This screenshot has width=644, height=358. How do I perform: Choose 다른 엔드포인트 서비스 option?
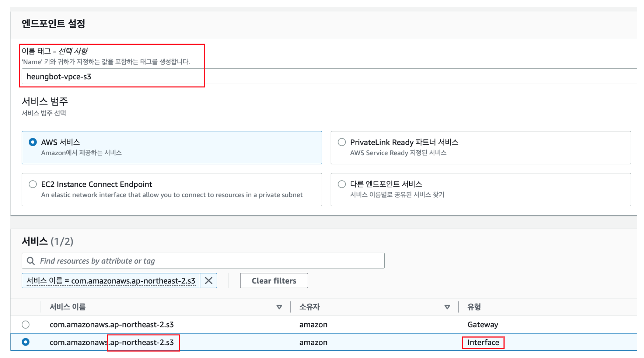pos(342,183)
